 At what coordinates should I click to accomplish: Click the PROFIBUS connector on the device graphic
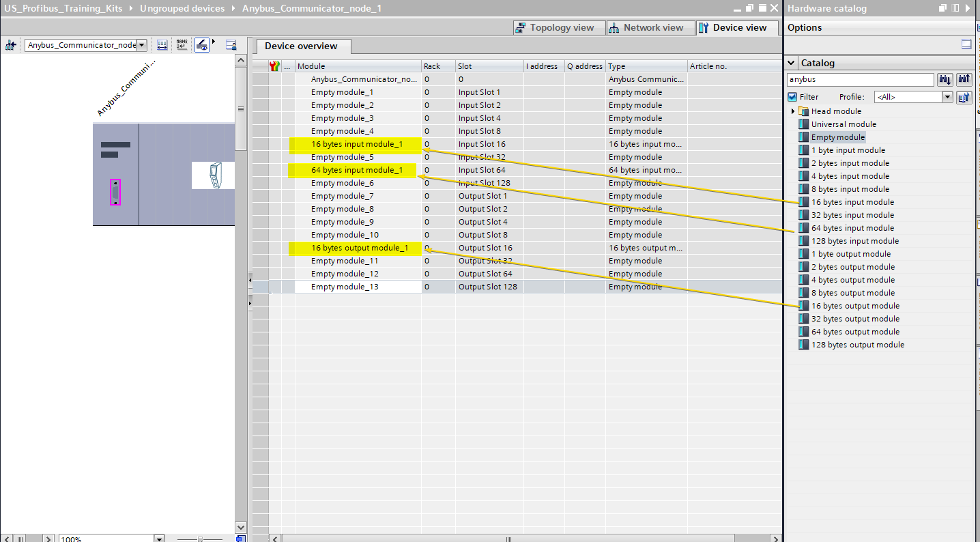tap(115, 192)
